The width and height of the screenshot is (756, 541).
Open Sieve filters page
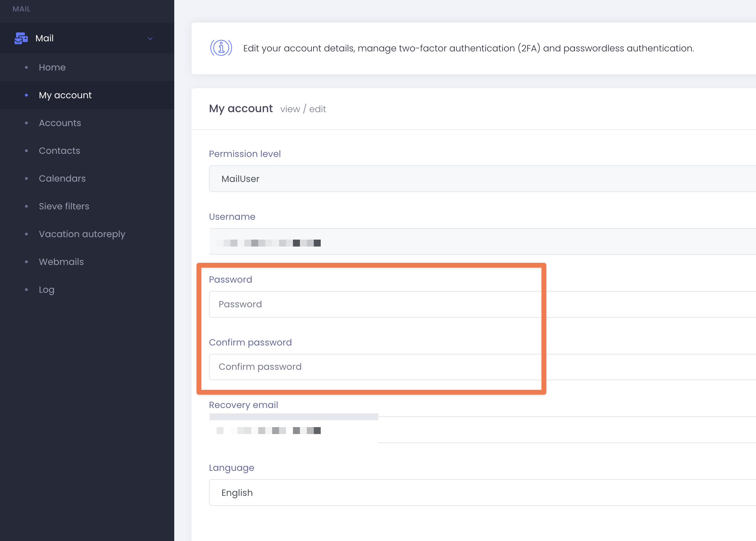64,206
